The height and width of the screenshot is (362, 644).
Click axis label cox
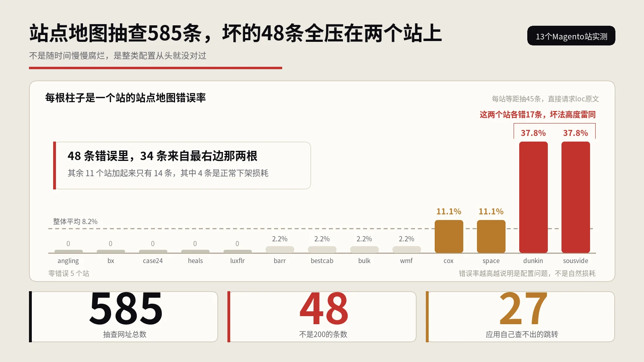click(449, 261)
